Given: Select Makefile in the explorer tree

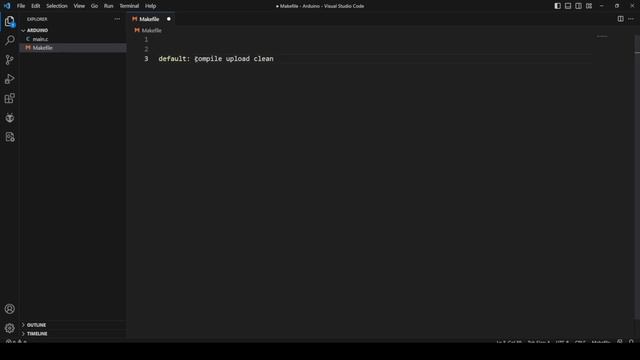Looking at the screenshot, I should [x=73, y=48].
